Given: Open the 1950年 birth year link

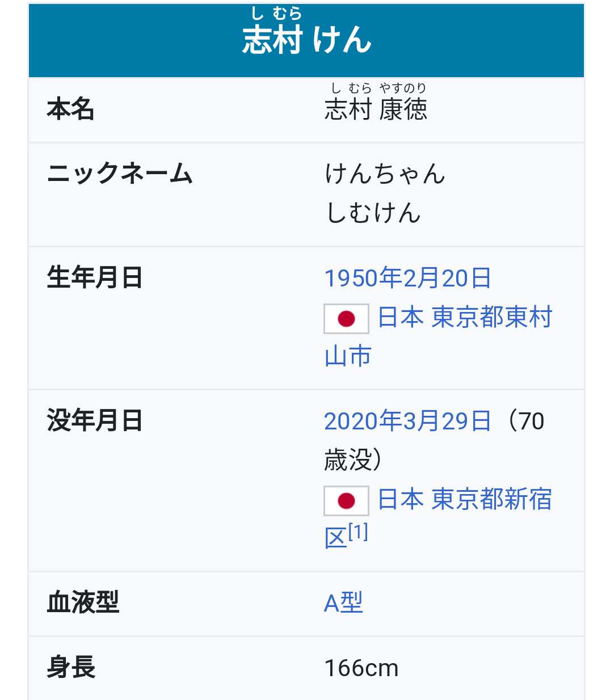Looking at the screenshot, I should coord(363,278).
